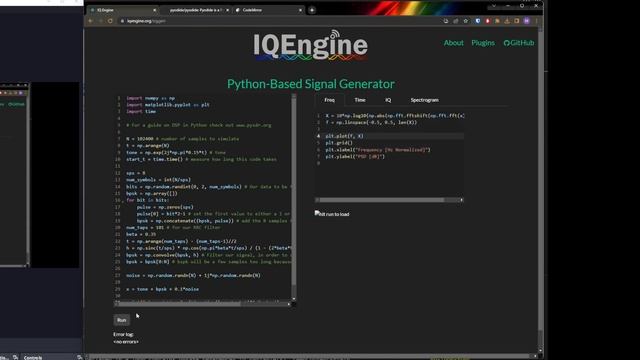Click the vertical scrollbar of the main code editor
Image resolution: width=640 pixels, height=360 pixels.
(293, 197)
